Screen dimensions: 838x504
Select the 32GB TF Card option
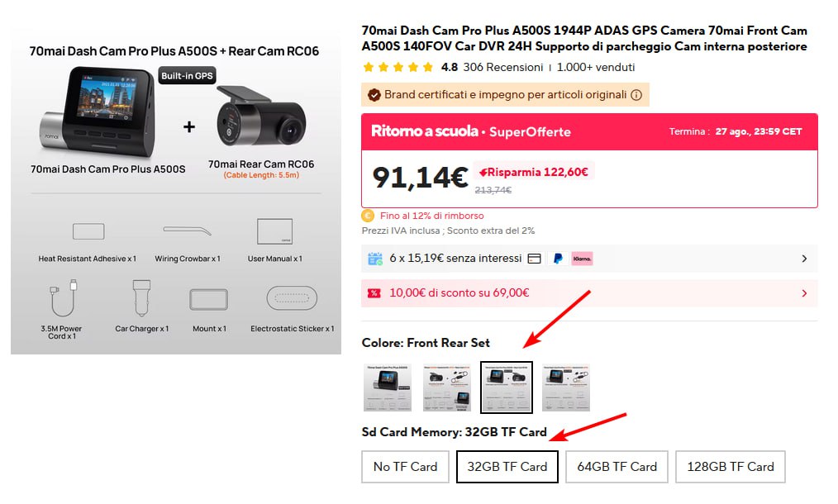pos(507,466)
